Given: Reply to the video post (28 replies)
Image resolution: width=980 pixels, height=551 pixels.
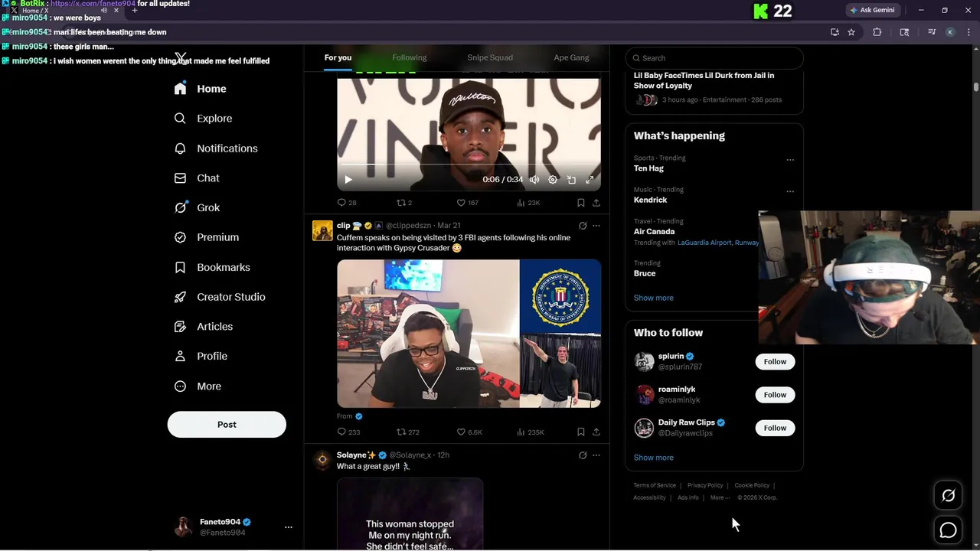Looking at the screenshot, I should pyautogui.click(x=347, y=203).
